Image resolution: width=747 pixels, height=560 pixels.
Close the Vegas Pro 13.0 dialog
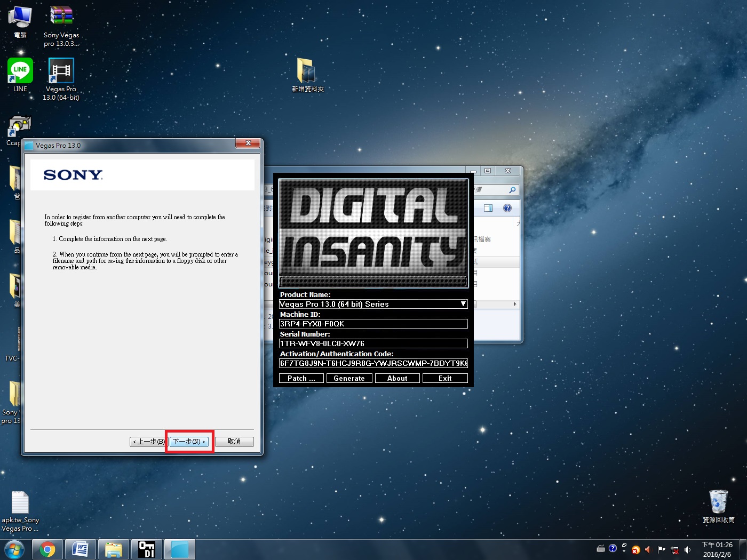248,143
